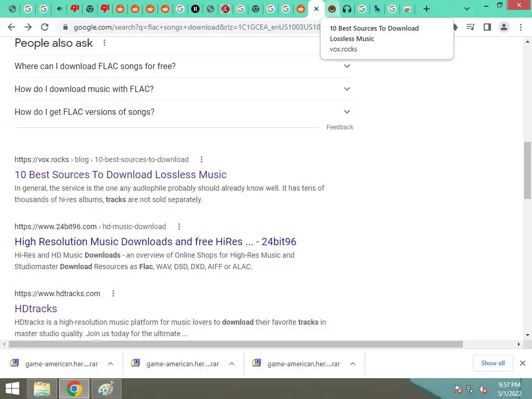Open Chrome's three-dot main menu

(x=521, y=27)
